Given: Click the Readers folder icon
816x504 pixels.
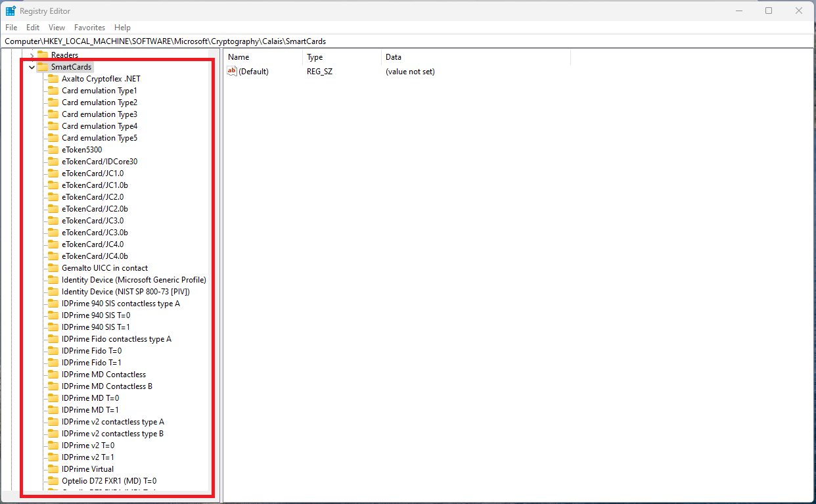Looking at the screenshot, I should (x=43, y=55).
